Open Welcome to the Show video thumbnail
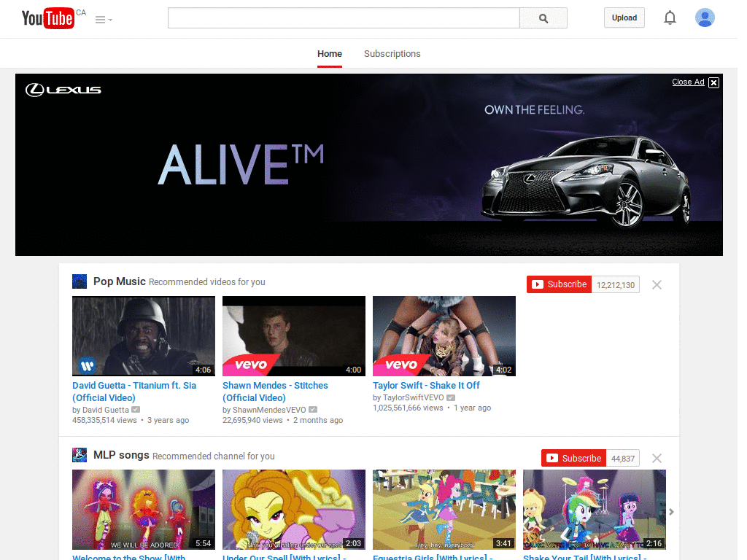 (144, 510)
